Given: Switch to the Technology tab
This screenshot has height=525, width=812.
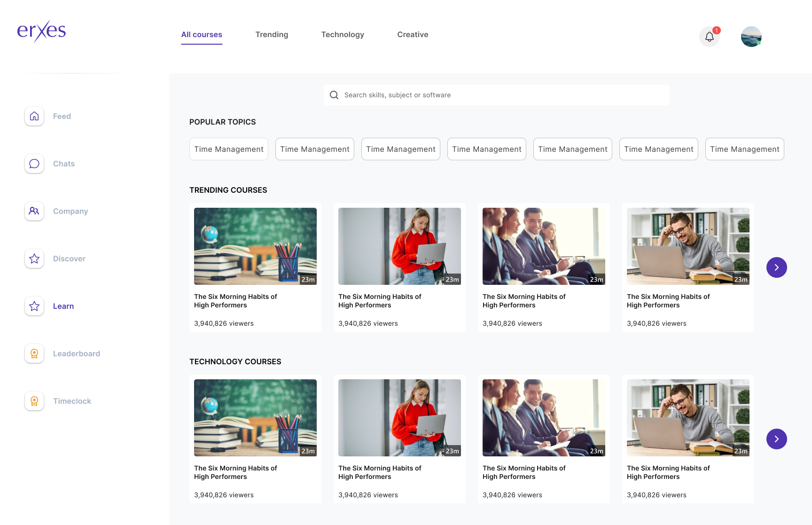Looking at the screenshot, I should tap(343, 35).
